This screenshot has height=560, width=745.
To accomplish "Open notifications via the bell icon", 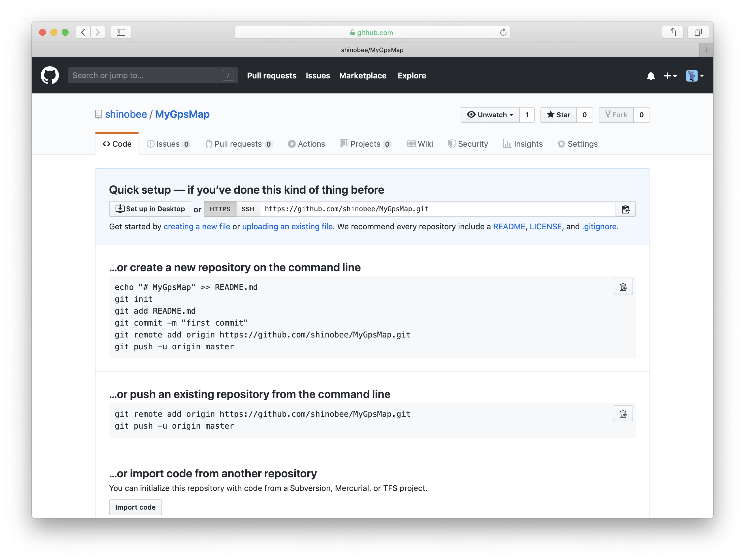I will point(651,76).
